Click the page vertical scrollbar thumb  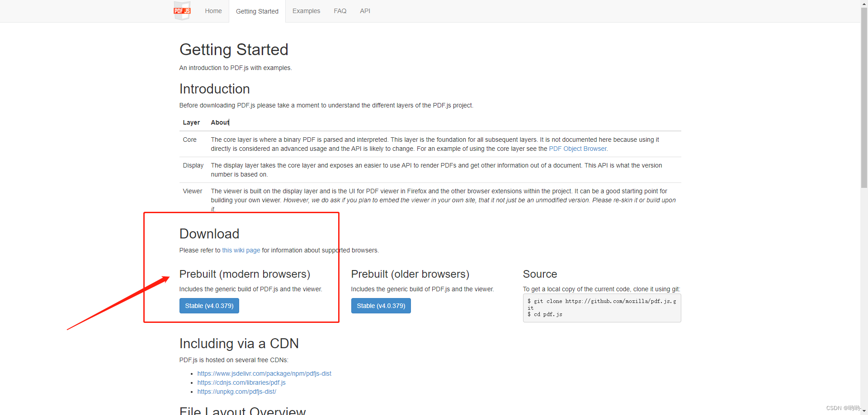[864, 98]
